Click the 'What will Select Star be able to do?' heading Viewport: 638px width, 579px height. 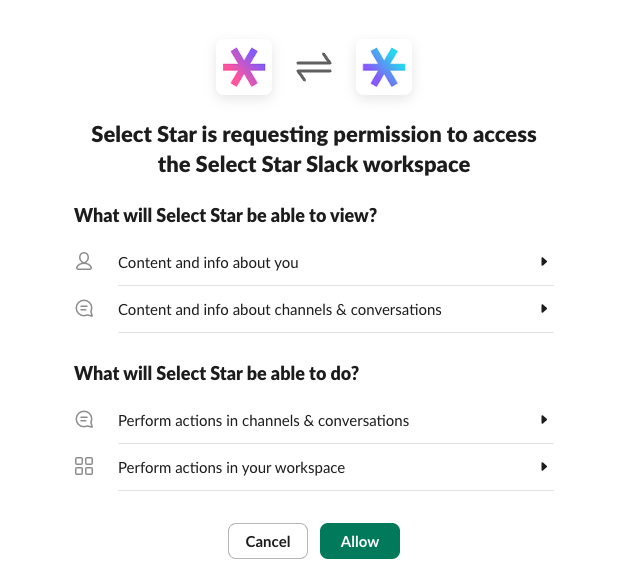coord(216,374)
